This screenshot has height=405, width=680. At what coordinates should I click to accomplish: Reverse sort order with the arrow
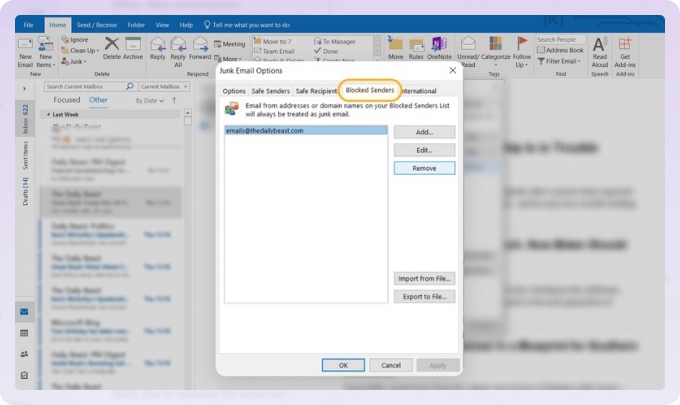[174, 101]
